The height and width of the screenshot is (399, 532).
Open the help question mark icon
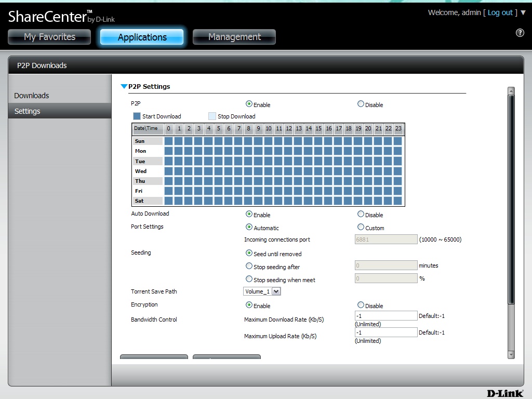[520, 33]
